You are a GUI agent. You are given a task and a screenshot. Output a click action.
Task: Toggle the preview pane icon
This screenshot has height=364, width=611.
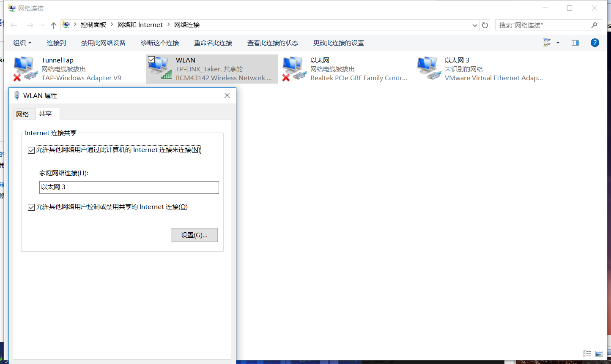575,43
